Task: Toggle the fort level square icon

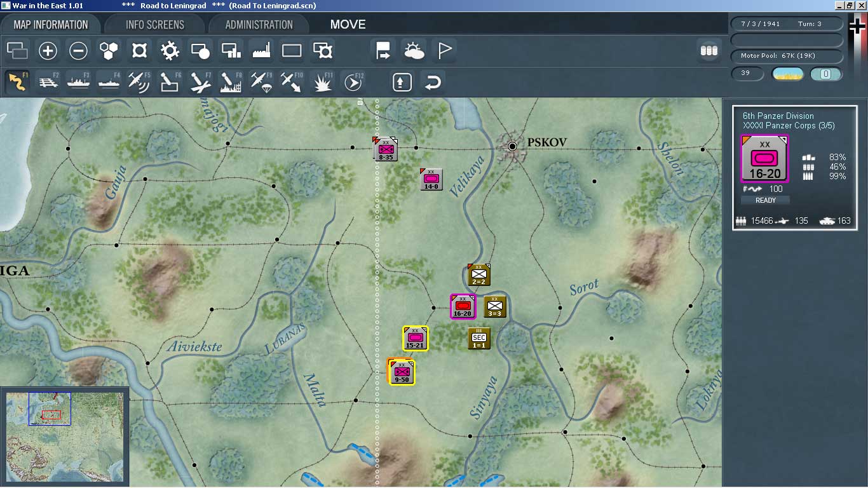Action: tap(139, 50)
